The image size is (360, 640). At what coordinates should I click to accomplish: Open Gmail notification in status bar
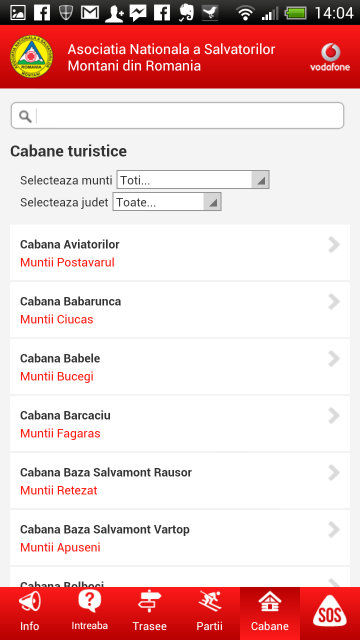90,13
